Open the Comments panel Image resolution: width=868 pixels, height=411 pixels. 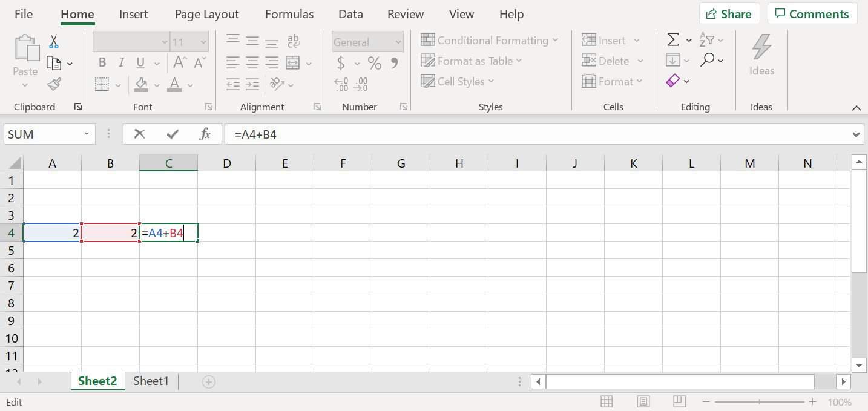(812, 13)
